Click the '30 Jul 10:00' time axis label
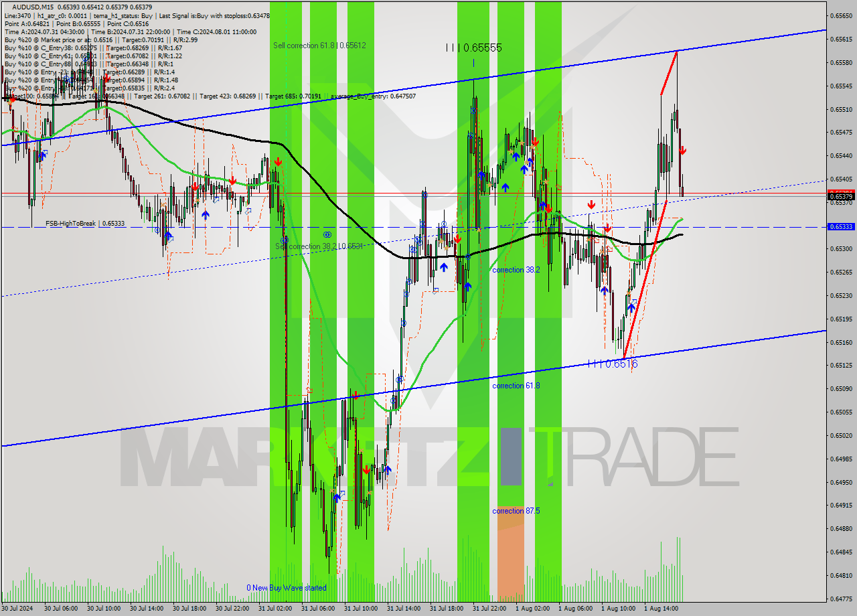Viewport: 857px width, 616px height. pyautogui.click(x=104, y=609)
